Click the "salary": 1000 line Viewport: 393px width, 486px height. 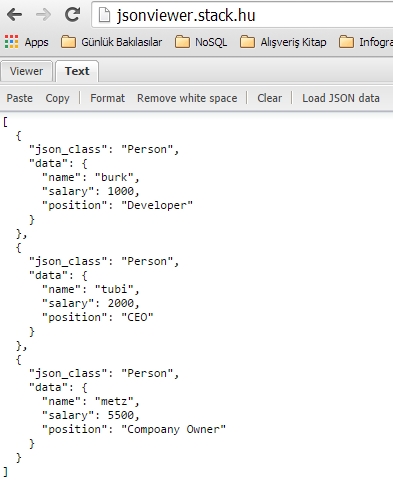91,191
